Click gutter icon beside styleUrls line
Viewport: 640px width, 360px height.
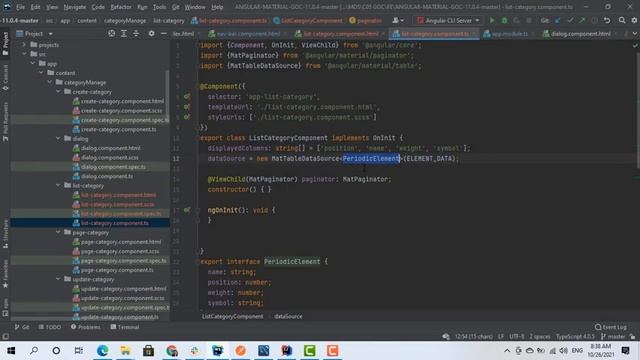click(x=187, y=117)
